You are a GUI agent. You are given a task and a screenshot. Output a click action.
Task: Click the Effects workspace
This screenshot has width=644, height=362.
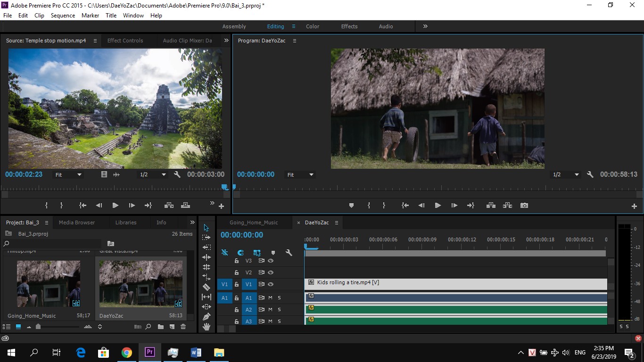point(349,26)
